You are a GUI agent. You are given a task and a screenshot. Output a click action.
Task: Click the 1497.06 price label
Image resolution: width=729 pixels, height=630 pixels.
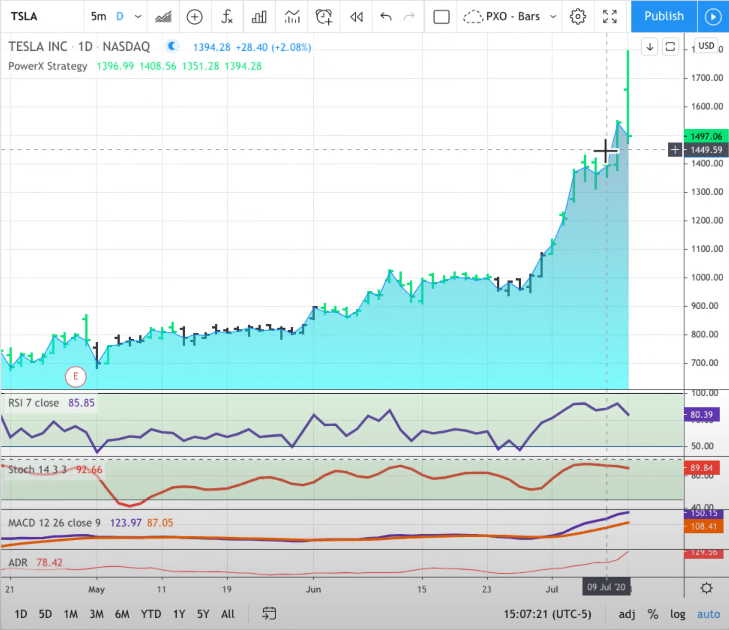706,136
